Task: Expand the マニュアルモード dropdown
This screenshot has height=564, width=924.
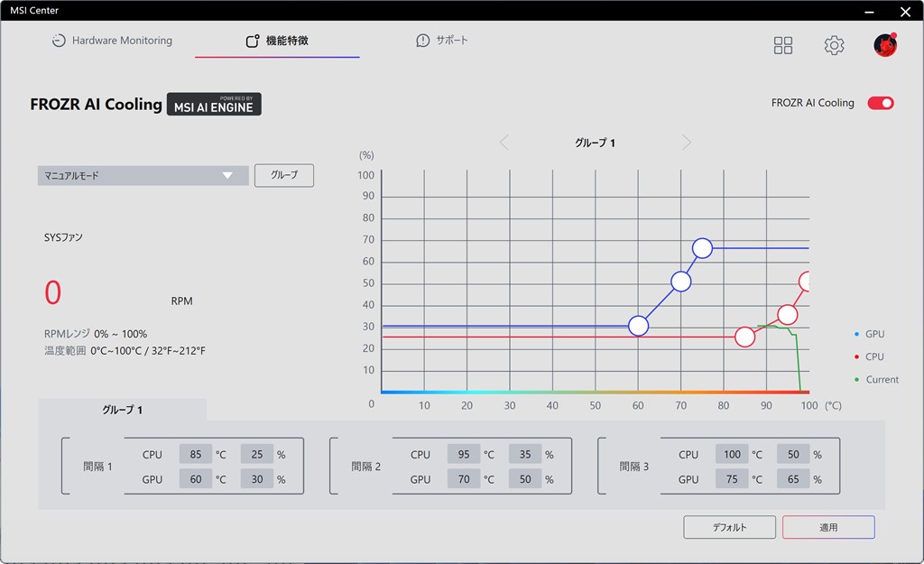Action: tap(143, 176)
